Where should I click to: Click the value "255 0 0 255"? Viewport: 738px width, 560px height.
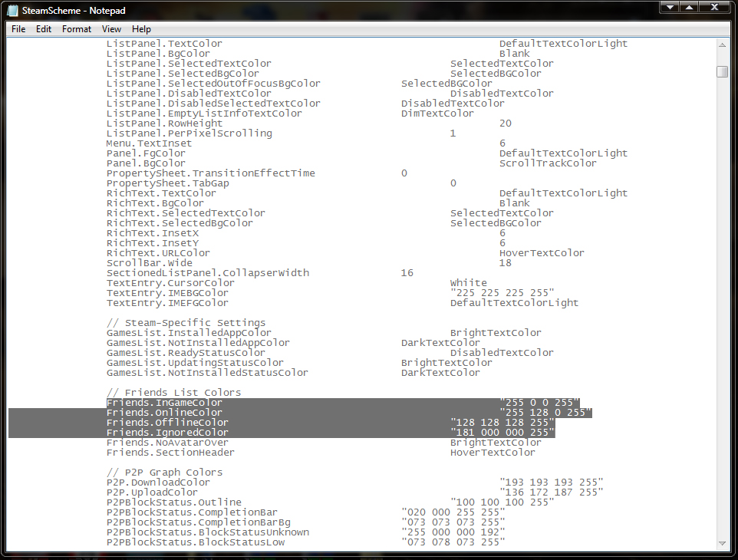(x=539, y=403)
